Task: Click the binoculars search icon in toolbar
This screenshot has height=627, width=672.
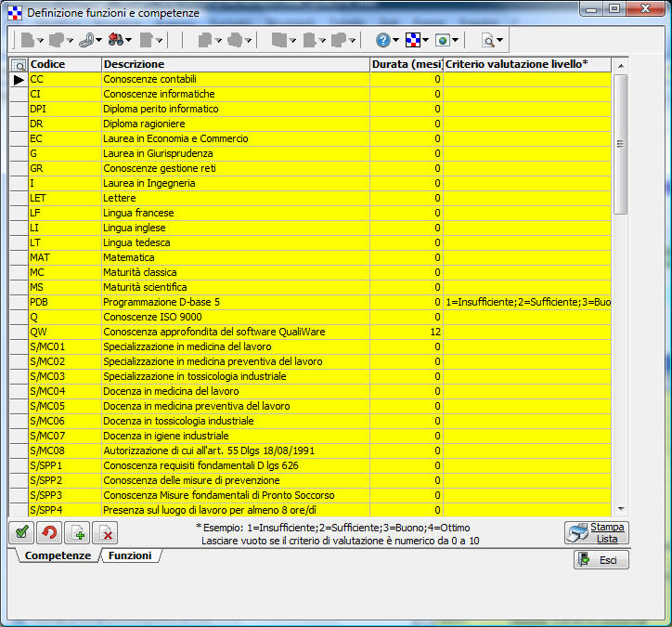Action: pos(116,40)
